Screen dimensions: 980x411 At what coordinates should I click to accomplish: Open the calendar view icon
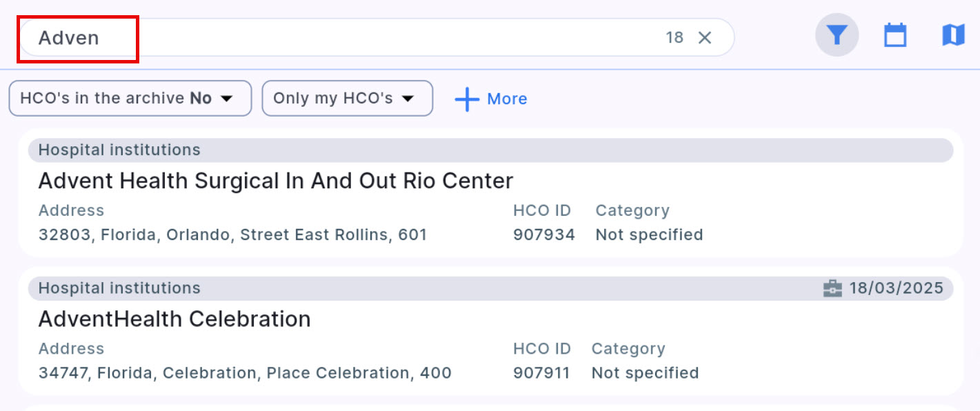(895, 35)
